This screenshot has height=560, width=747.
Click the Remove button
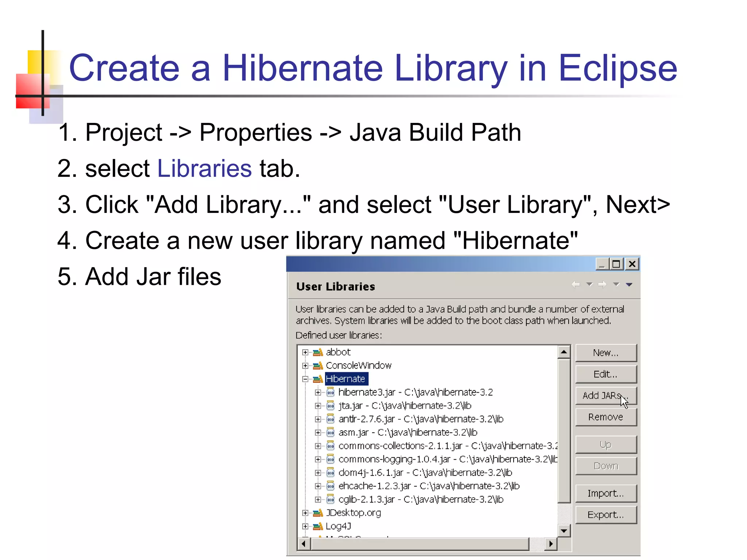(x=605, y=417)
